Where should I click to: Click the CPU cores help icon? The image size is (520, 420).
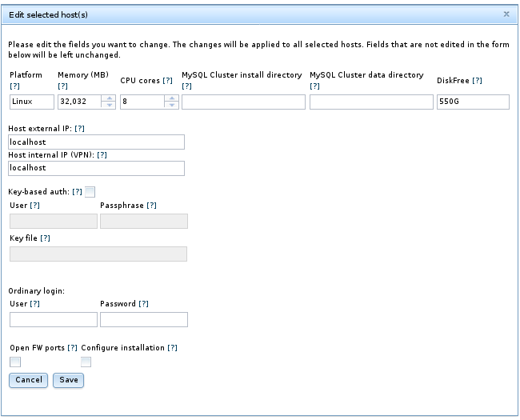point(167,81)
